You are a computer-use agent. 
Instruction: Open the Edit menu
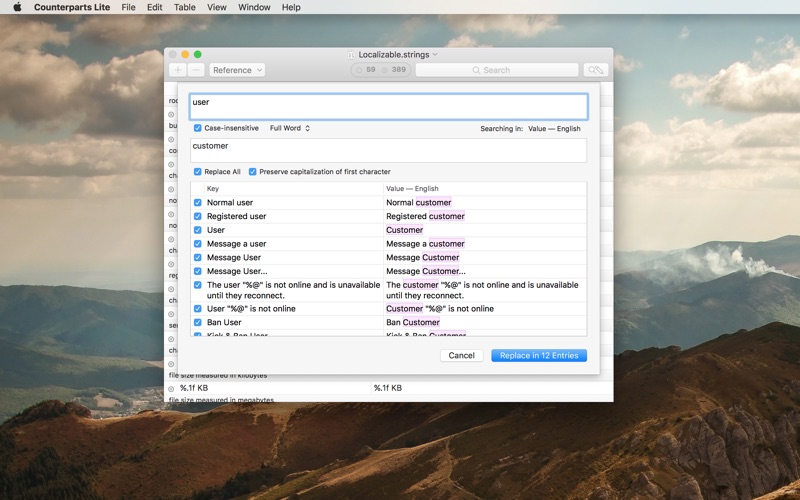pos(155,7)
